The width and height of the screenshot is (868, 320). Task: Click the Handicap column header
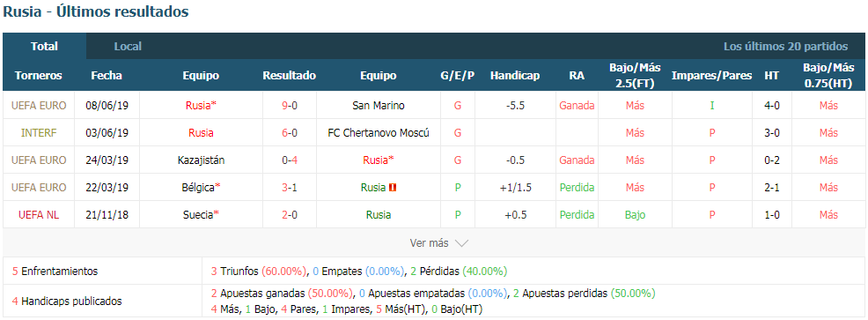(x=515, y=76)
